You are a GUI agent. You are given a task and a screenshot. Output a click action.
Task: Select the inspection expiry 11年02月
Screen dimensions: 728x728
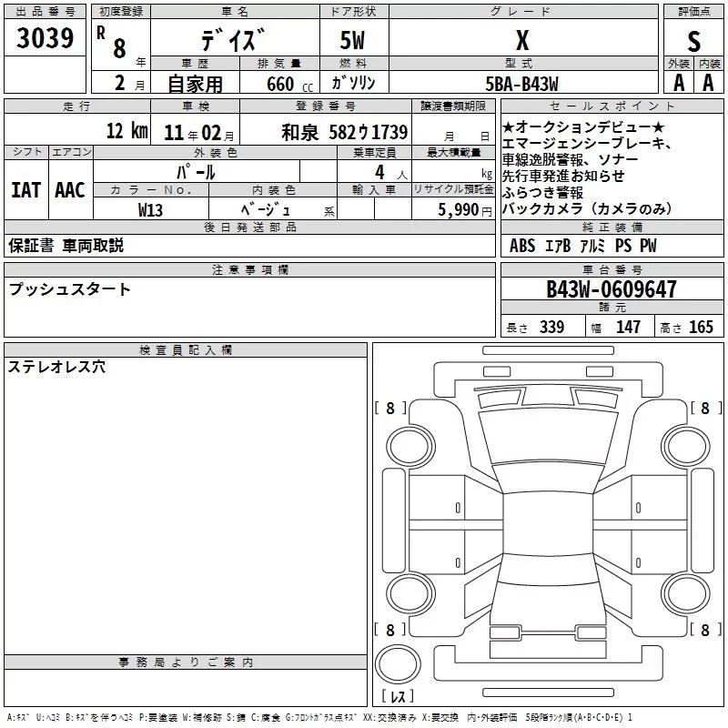coord(199,133)
